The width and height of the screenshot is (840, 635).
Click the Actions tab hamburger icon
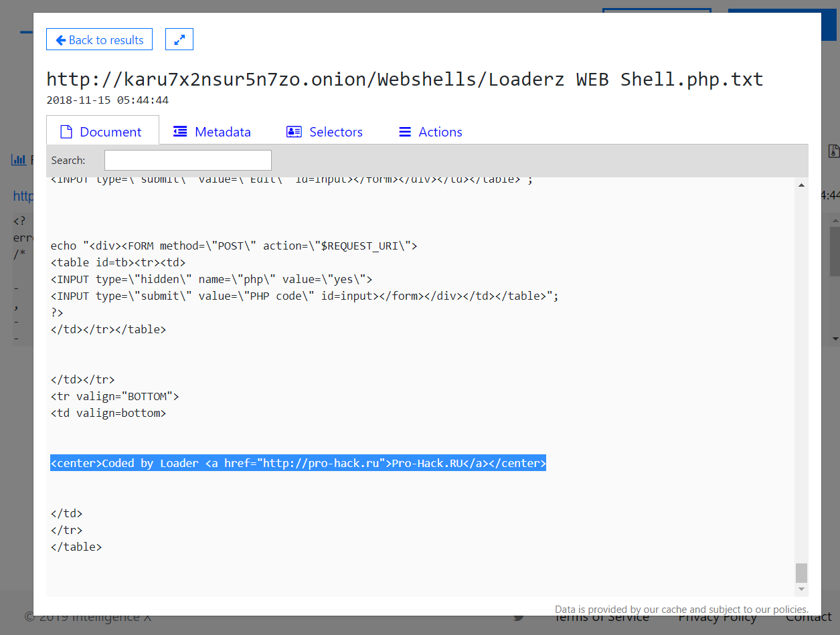point(405,132)
